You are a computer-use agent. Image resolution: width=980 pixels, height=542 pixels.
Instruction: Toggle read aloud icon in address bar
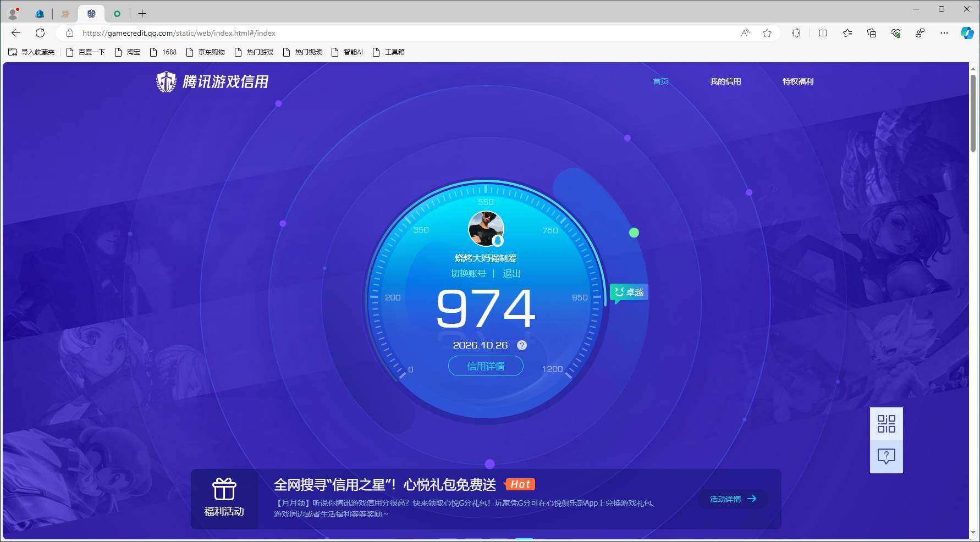[x=745, y=33]
